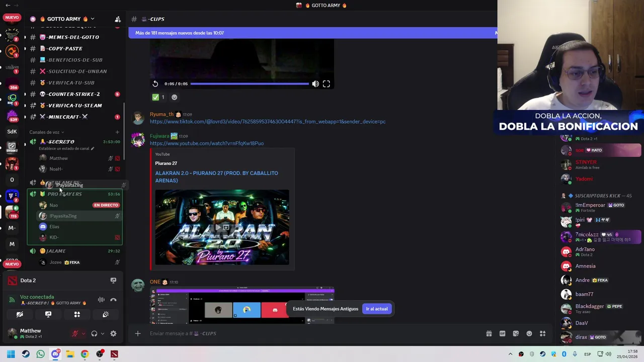Invite members to server icon

pos(118,19)
